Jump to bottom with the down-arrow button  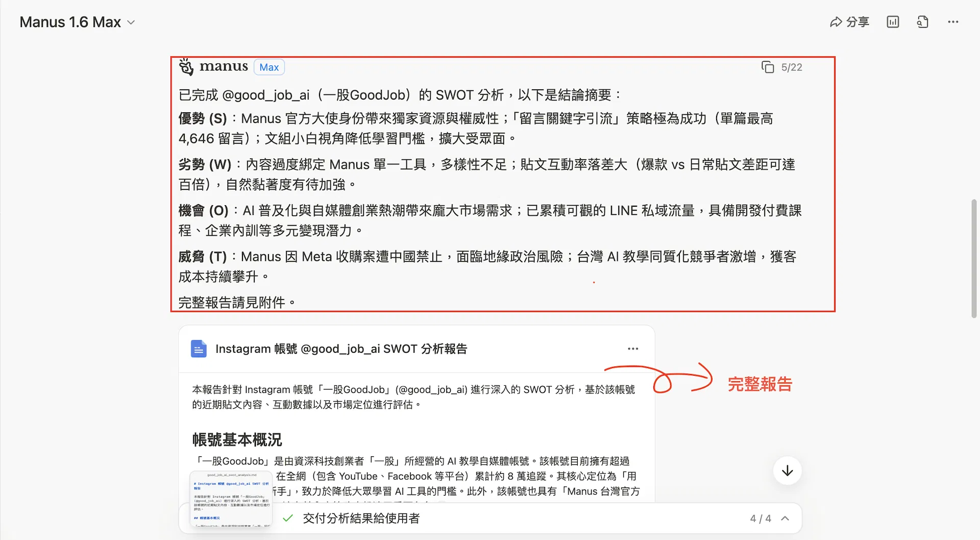(787, 471)
